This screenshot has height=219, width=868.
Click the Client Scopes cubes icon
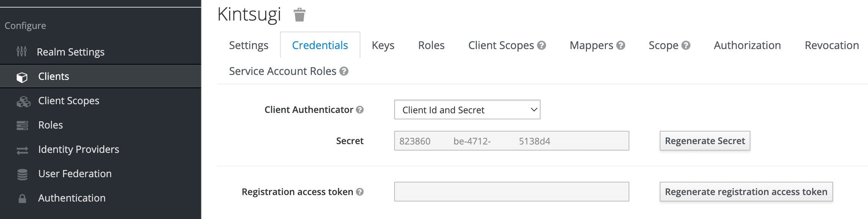pyautogui.click(x=23, y=101)
